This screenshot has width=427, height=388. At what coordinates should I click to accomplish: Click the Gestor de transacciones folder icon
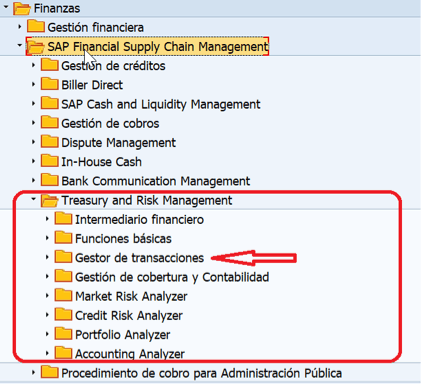pyautogui.click(x=63, y=257)
